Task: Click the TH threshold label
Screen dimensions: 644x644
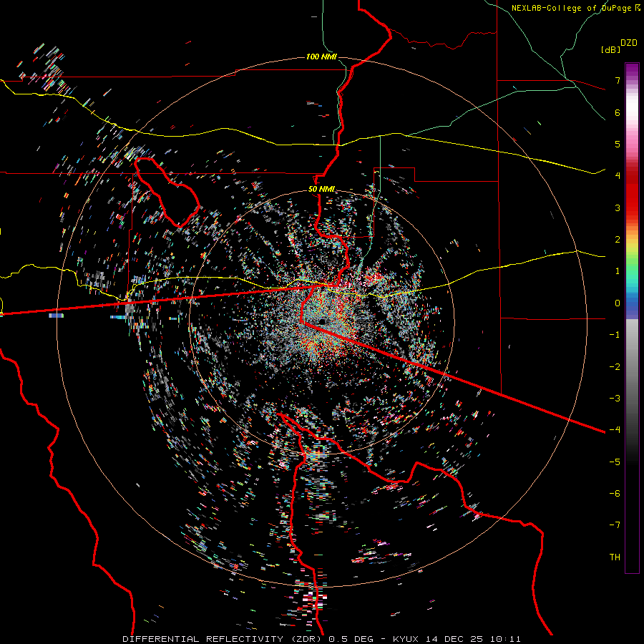Action: pyautogui.click(x=615, y=557)
